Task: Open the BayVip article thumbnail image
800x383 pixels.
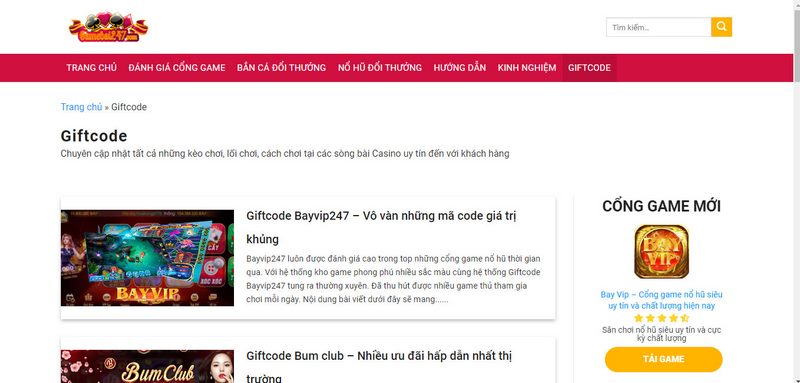Action: coord(147,258)
